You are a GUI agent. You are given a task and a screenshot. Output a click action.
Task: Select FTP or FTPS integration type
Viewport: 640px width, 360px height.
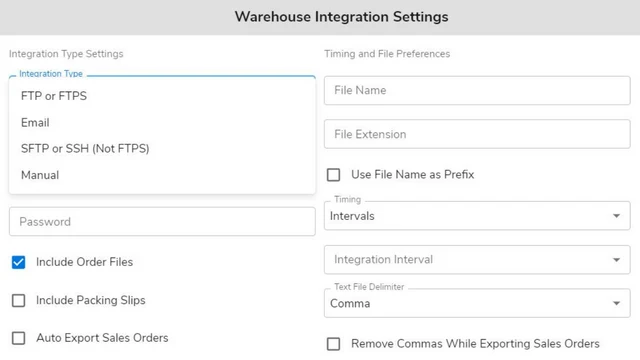point(162,96)
